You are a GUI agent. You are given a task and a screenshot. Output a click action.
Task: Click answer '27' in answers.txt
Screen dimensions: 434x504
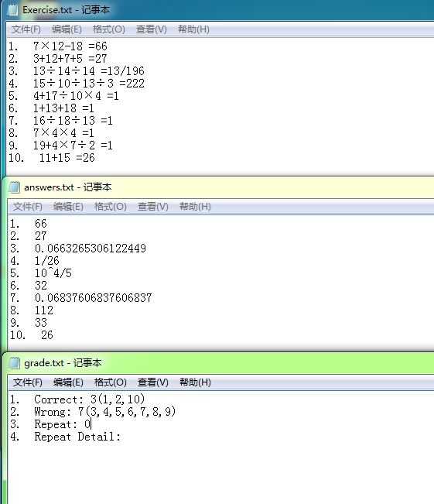click(41, 236)
